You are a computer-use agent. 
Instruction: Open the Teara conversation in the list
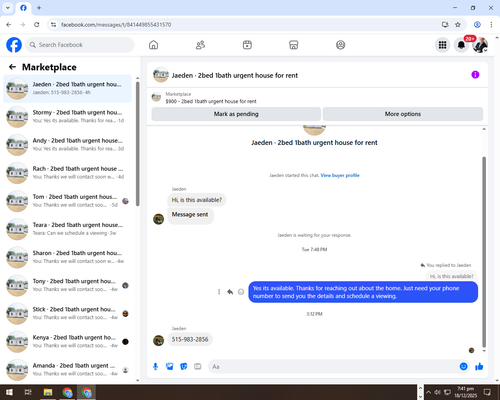pos(67,229)
